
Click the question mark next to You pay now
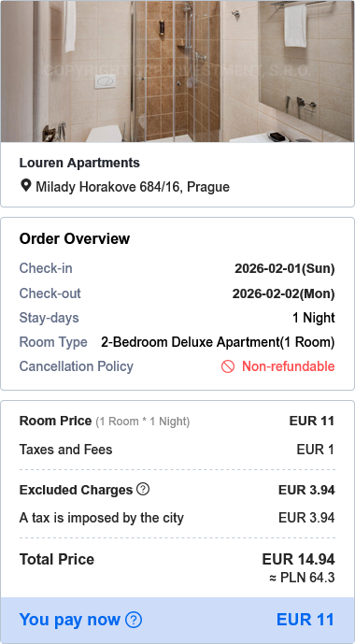tap(134, 620)
